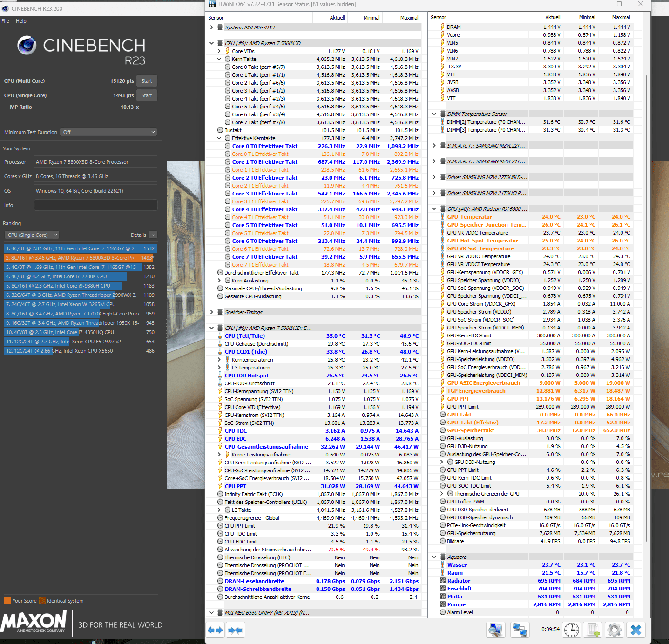The image size is (669, 644).
Task: Expand the Core VIDs row
Action: click(x=219, y=51)
